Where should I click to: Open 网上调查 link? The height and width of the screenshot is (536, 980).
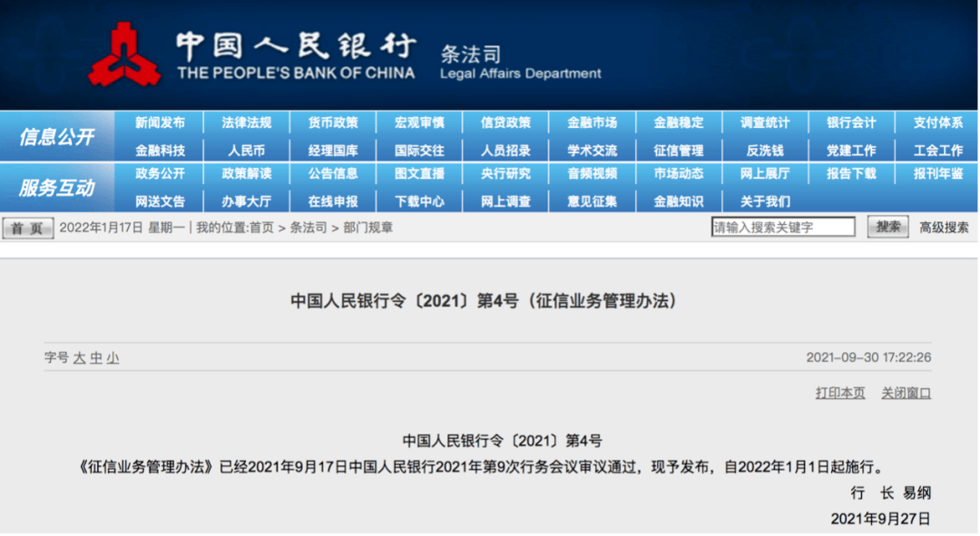pos(505,201)
